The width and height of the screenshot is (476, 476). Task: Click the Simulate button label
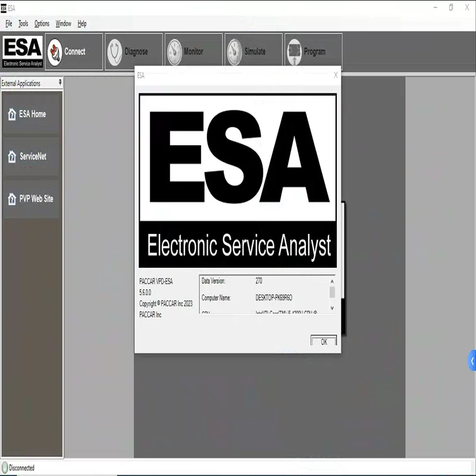[x=255, y=52]
